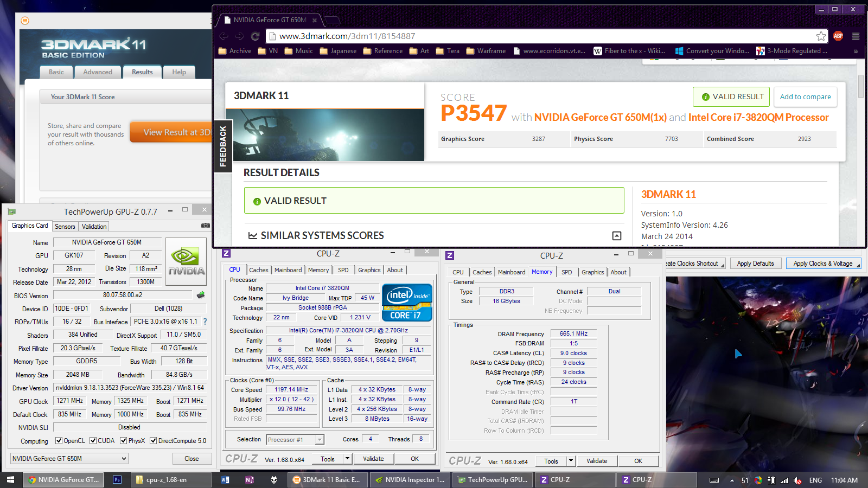The width and height of the screenshot is (868, 488).
Task: Click View Result at 3DMark.com button
Action: coord(171,132)
